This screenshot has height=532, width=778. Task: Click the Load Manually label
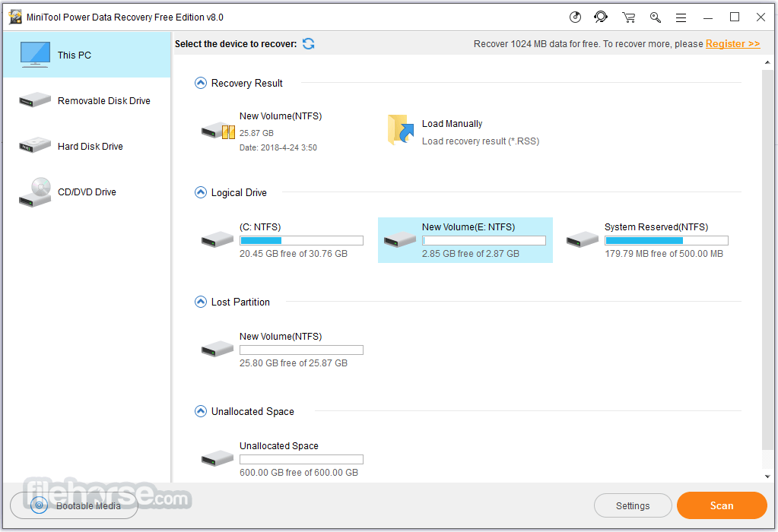point(452,123)
